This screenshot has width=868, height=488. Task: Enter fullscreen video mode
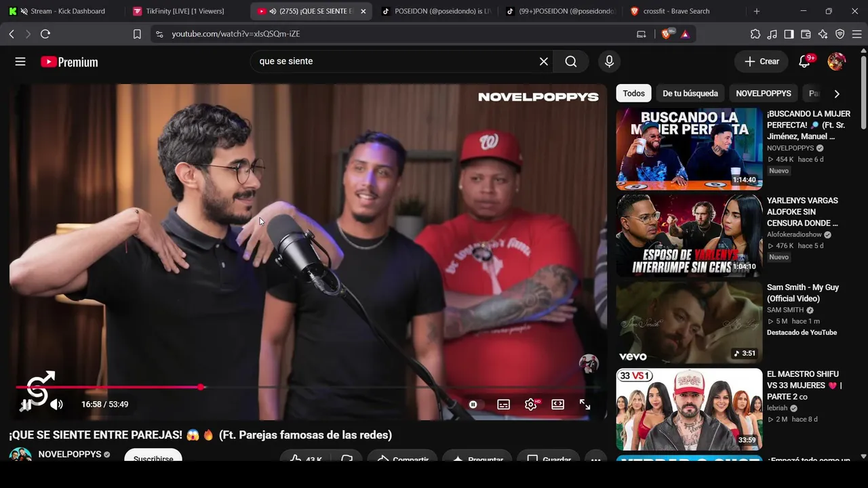tap(585, 405)
